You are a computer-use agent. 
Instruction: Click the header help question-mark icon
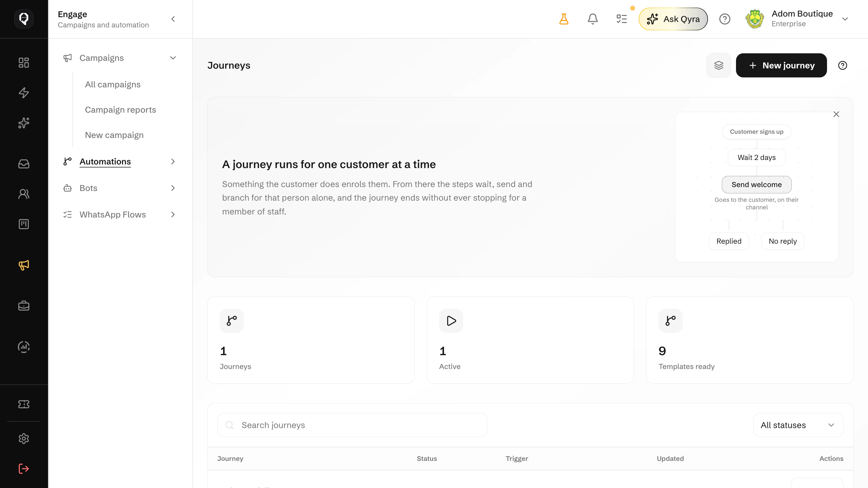click(725, 19)
